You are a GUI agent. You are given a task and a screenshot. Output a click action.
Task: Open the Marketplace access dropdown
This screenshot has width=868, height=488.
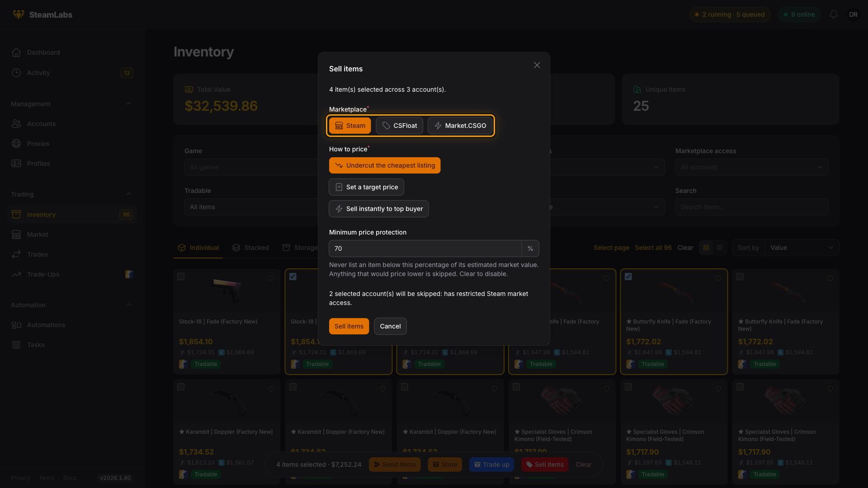point(752,167)
